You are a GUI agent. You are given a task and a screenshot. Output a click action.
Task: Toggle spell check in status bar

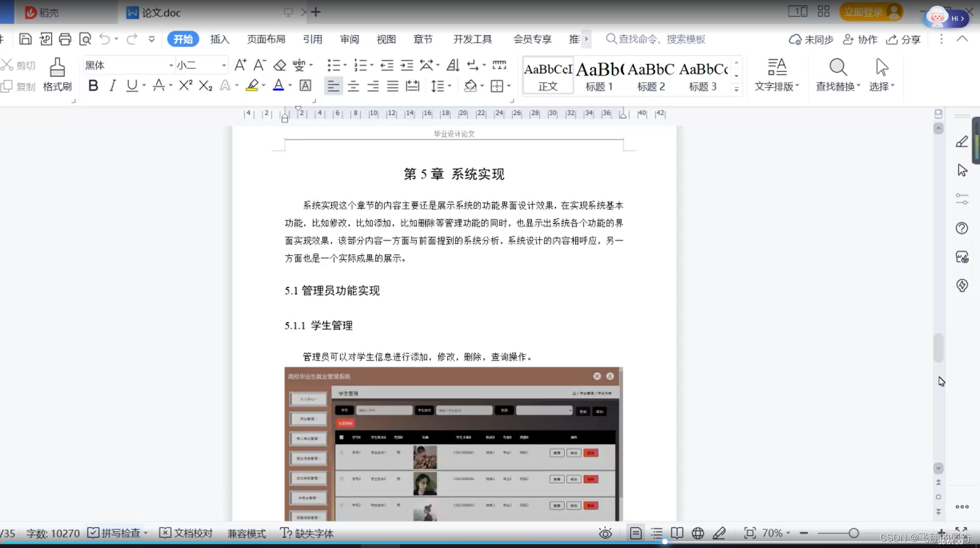click(114, 533)
